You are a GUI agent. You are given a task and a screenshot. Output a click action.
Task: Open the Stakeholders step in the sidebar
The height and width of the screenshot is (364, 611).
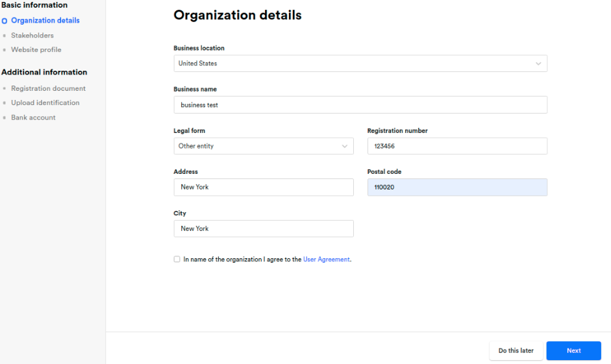(x=32, y=36)
